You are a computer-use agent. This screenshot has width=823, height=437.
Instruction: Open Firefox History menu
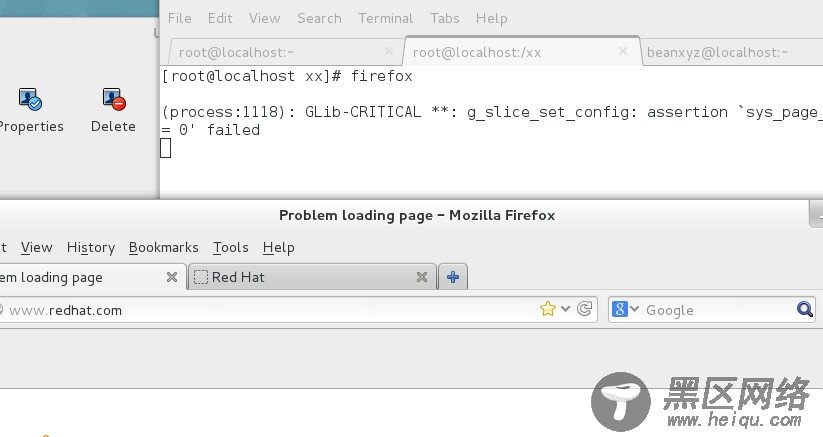click(x=91, y=247)
